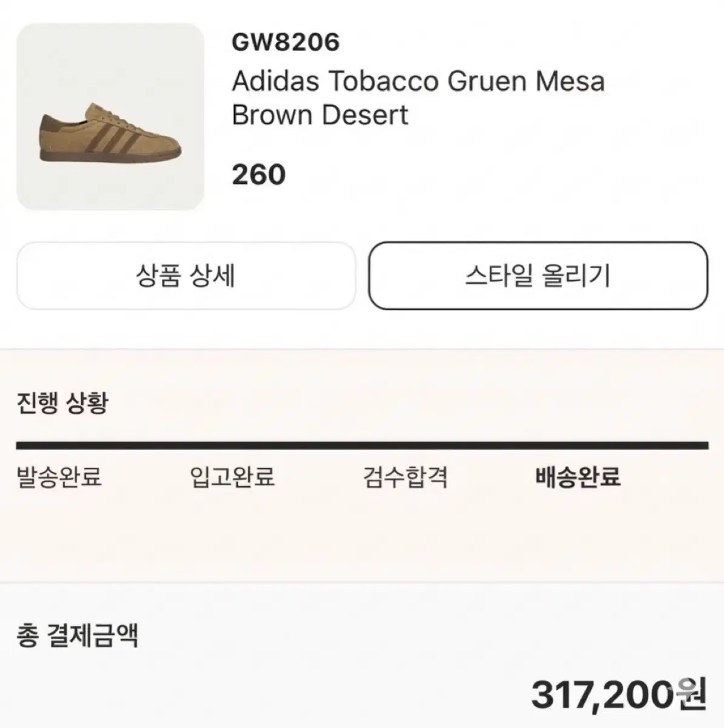Screen dimensions: 724x728
Task: Select the 발송완료 step
Action: click(59, 477)
